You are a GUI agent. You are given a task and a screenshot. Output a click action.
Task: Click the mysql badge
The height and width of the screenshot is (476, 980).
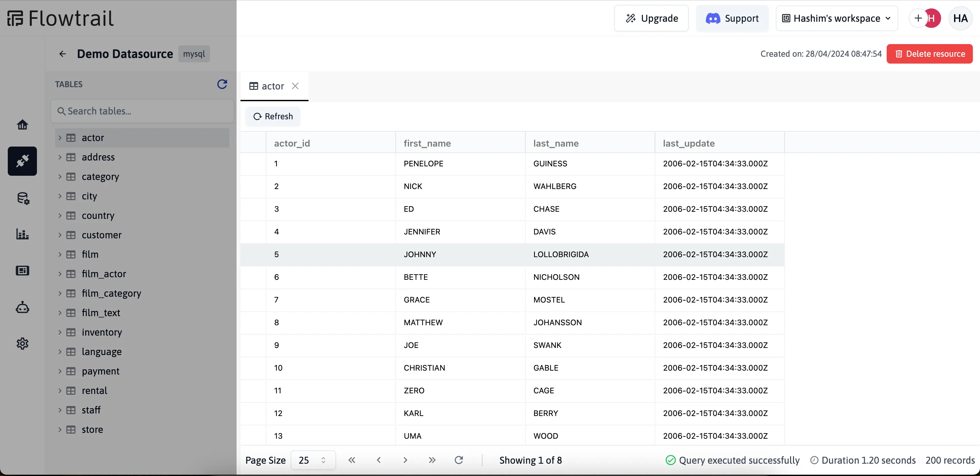pos(194,54)
